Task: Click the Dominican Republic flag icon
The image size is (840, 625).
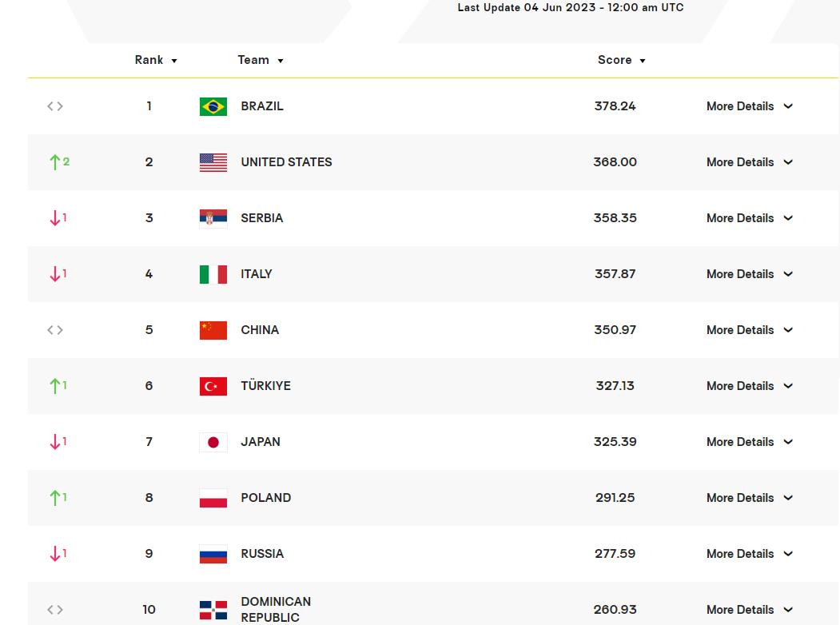Action: pos(213,610)
